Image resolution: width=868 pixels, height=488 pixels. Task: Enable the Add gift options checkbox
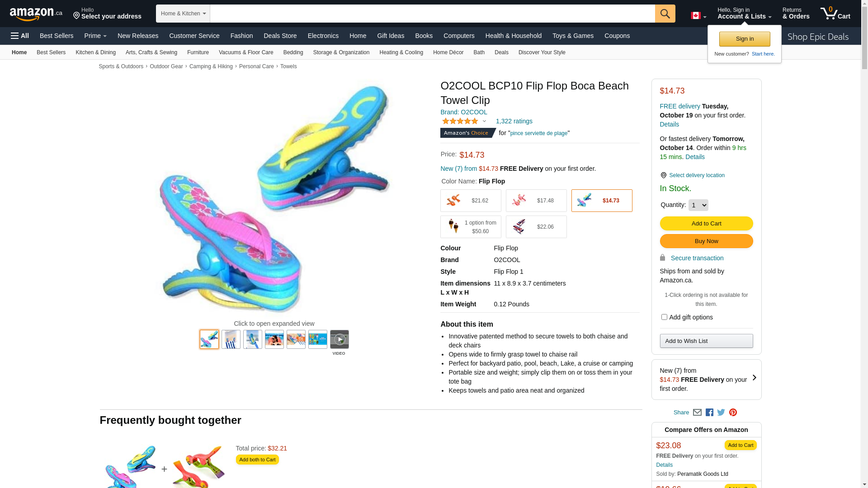click(x=664, y=317)
